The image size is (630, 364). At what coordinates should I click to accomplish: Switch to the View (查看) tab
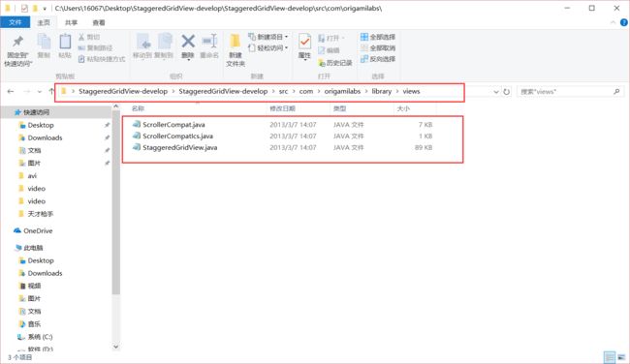pyautogui.click(x=99, y=23)
